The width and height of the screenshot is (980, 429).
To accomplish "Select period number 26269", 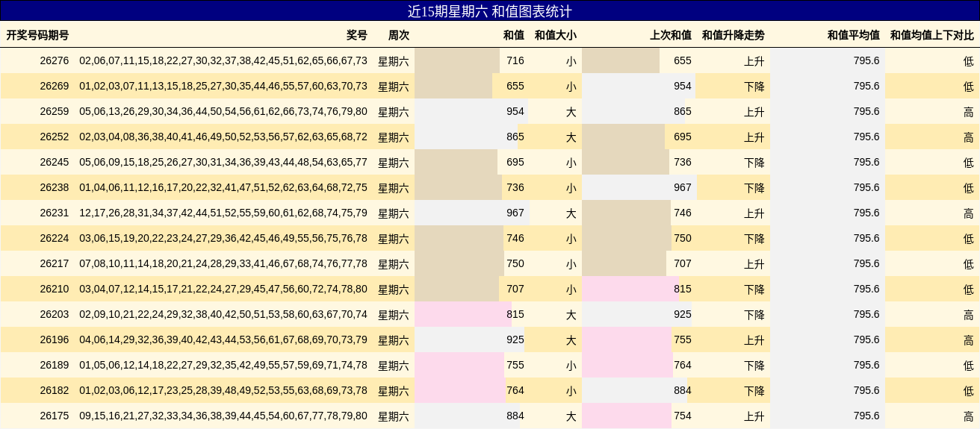I will [x=55, y=87].
